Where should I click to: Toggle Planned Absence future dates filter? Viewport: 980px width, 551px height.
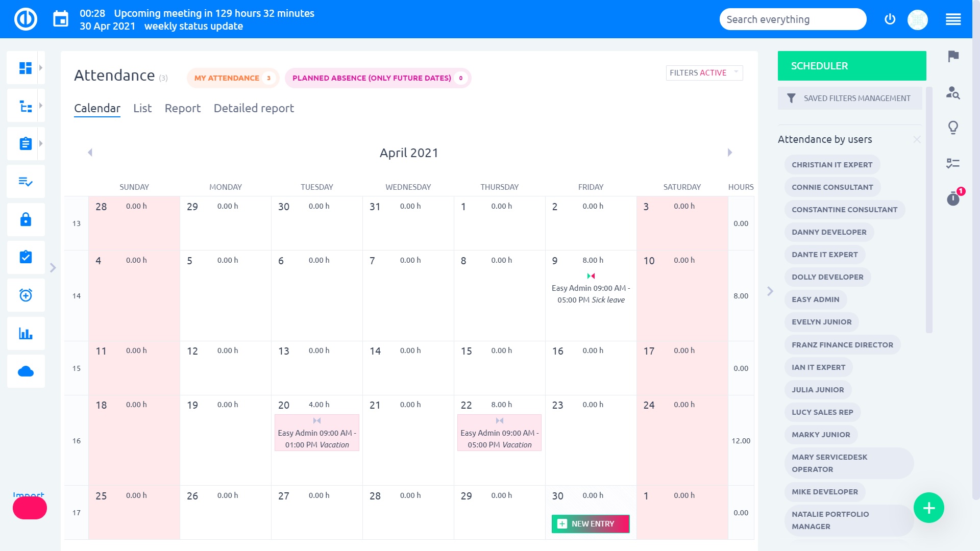point(377,78)
